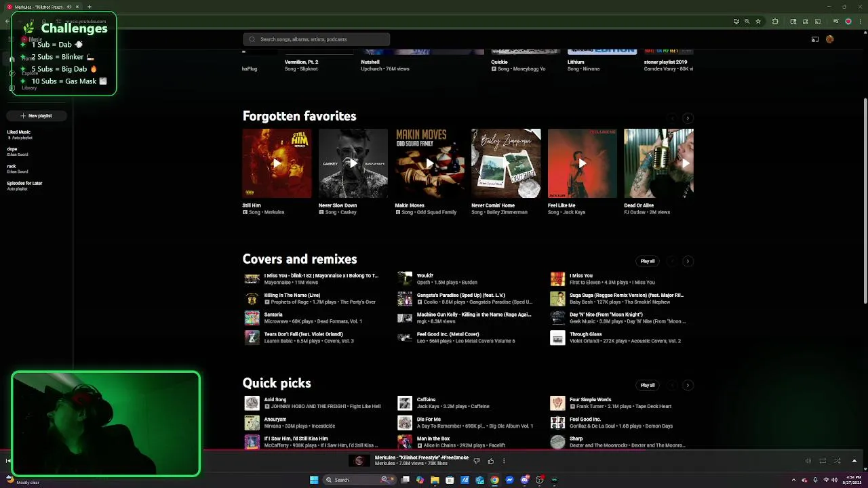The image size is (868, 488).
Task: Like the current song with thumbs up
Action: click(490, 461)
